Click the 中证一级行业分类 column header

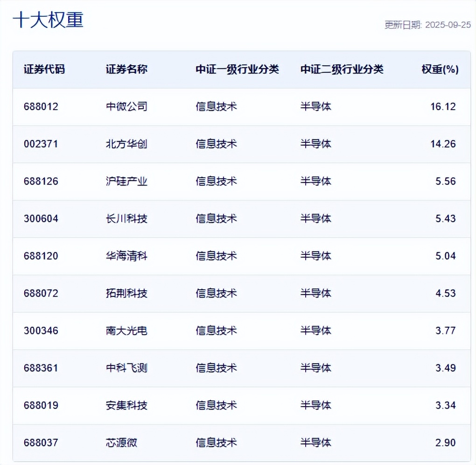click(x=237, y=69)
